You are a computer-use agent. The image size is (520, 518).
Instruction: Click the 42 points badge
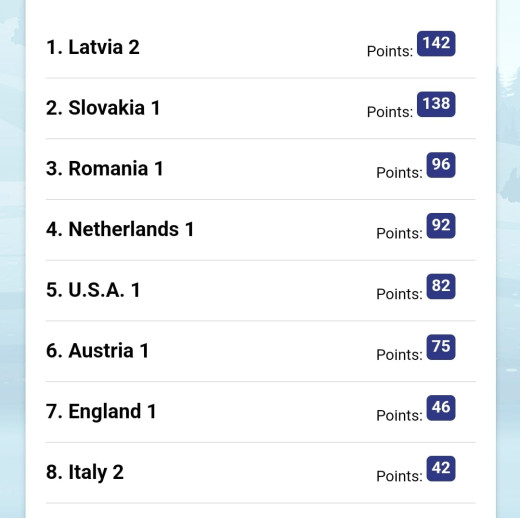point(441,469)
